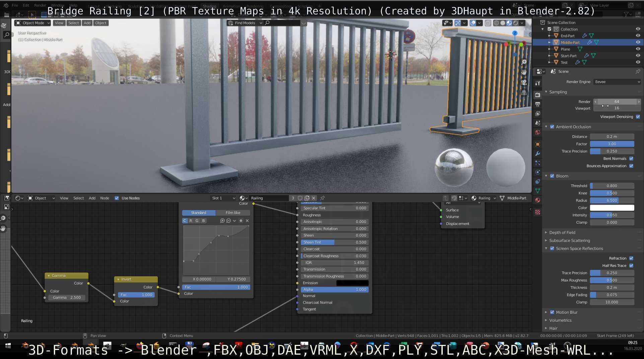644x359 pixels.
Task: Click the viewport pan hand gizmo
Action: coord(524,72)
